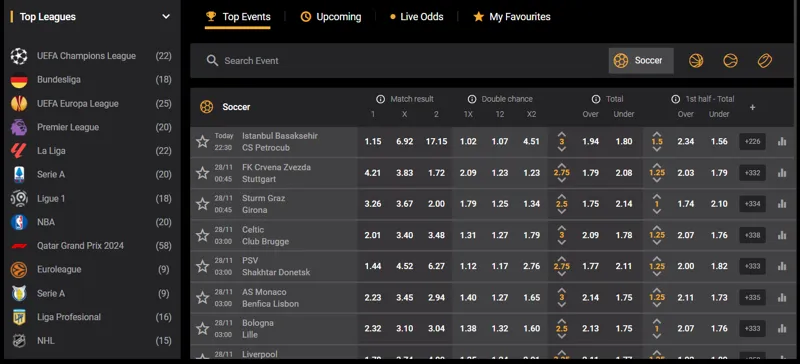Open info icon for 1st half - Total
800x364 pixels.
pyautogui.click(x=676, y=99)
